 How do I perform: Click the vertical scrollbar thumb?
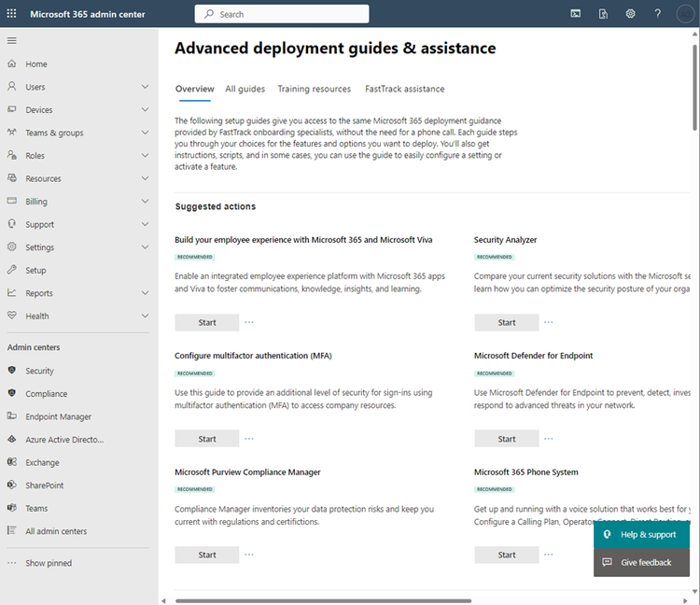(695, 88)
